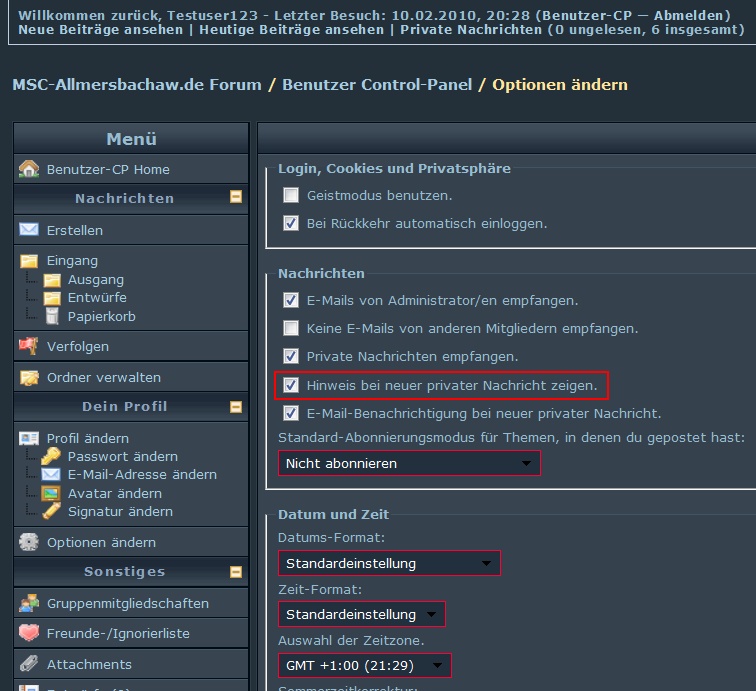Collapse the Nachrichten menu section
Screen dimensions: 756x691
click(x=236, y=198)
